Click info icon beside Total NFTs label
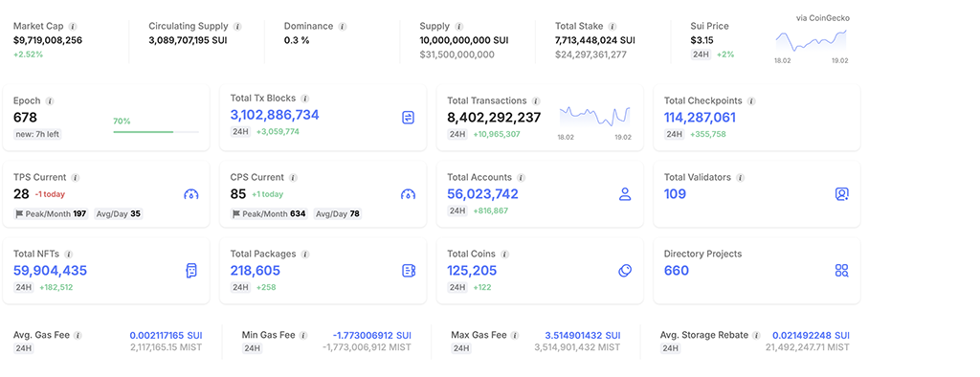The image size is (980, 377). click(x=68, y=255)
